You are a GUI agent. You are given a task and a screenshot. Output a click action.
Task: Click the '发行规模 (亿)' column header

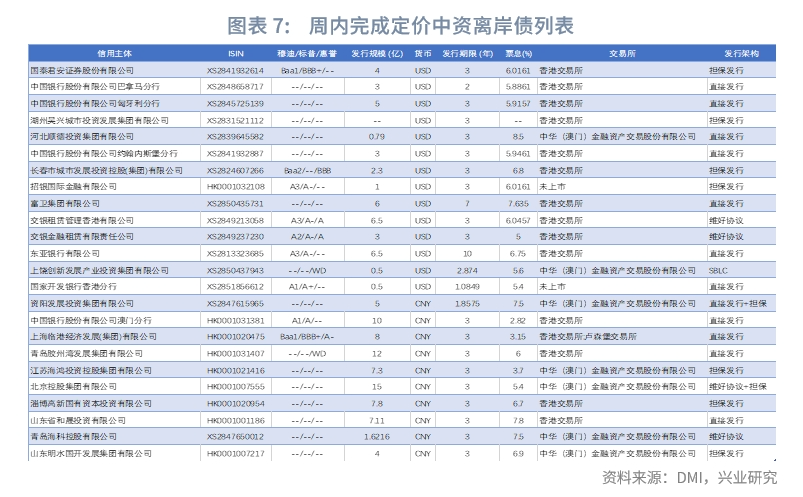click(377, 53)
